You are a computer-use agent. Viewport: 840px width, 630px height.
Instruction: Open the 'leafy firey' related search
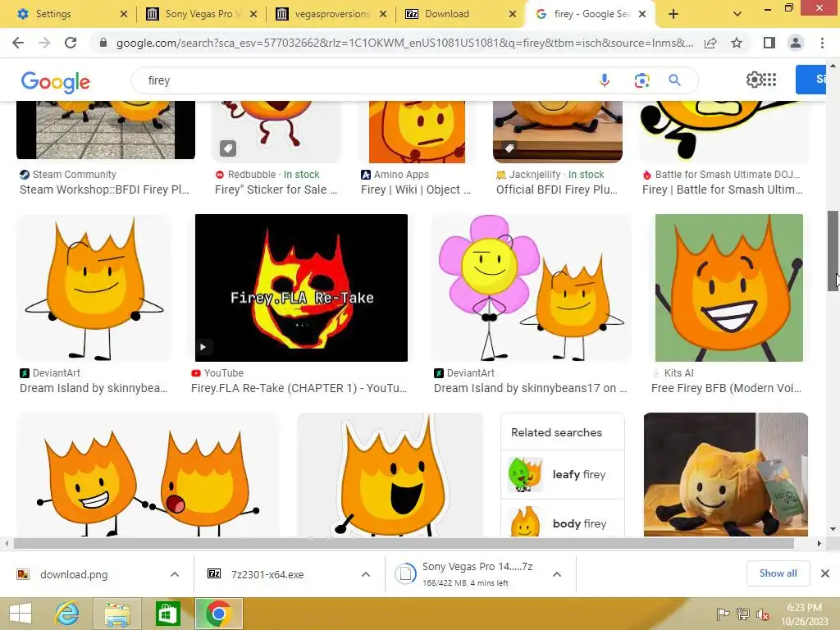[563, 474]
